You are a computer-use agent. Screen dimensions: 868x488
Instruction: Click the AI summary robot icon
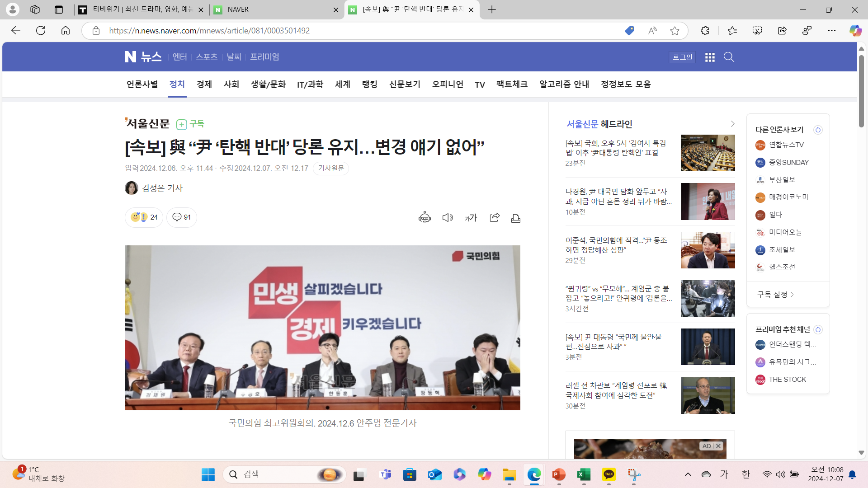(x=425, y=217)
